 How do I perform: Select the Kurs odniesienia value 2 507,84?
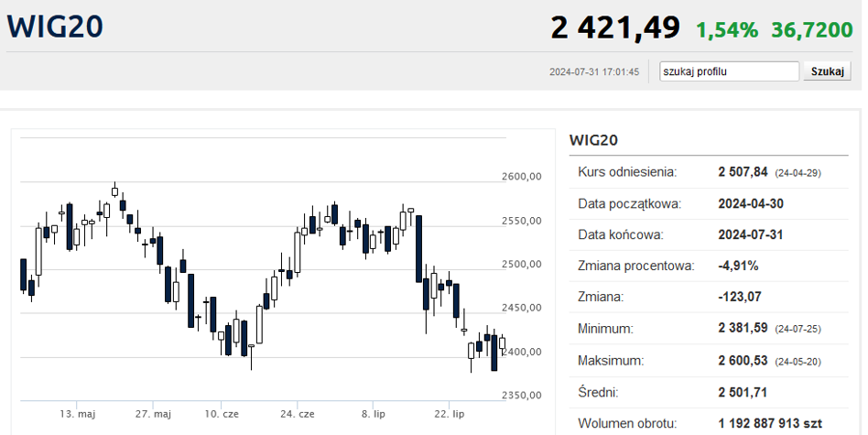click(743, 172)
